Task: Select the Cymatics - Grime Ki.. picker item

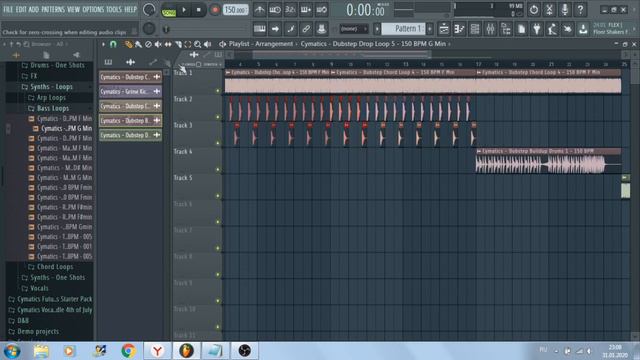Action: [130, 91]
